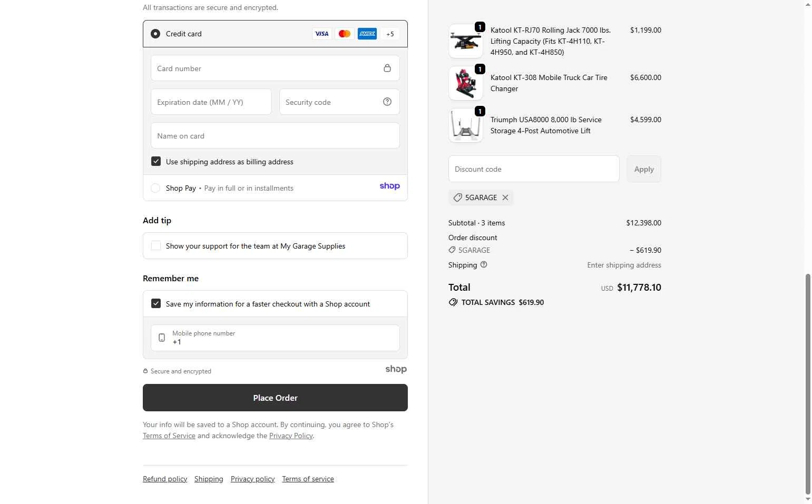812x504 pixels.
Task: Open the Shipping footer link
Action: coord(209,479)
